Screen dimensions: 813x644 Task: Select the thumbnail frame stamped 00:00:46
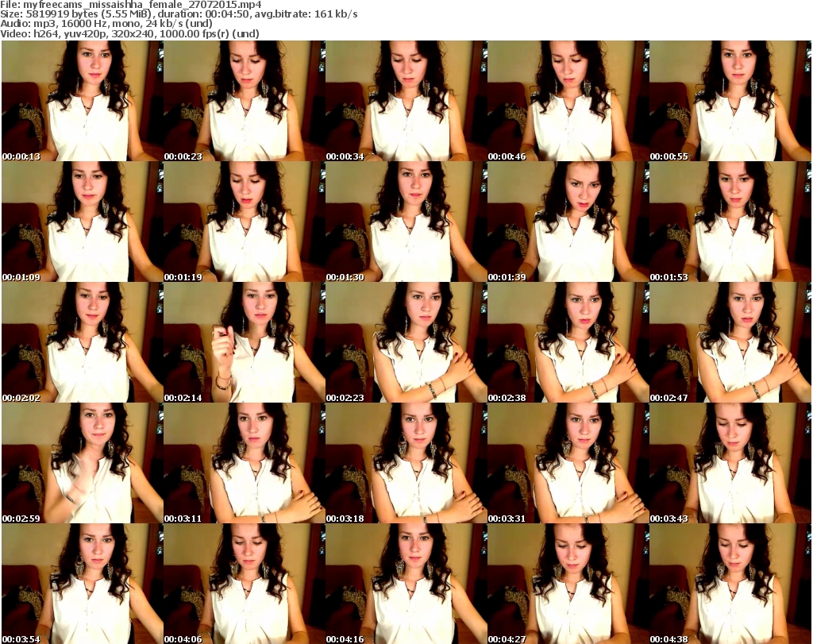568,101
